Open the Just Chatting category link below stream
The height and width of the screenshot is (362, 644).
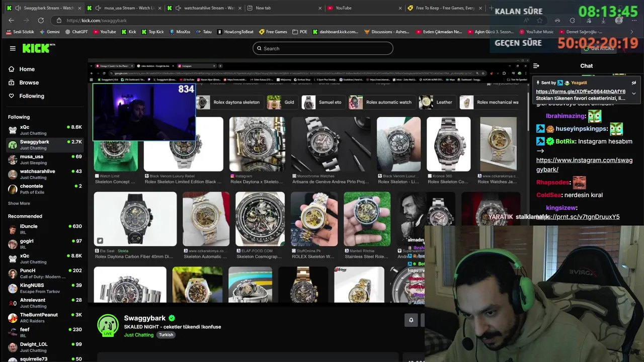coord(139,335)
